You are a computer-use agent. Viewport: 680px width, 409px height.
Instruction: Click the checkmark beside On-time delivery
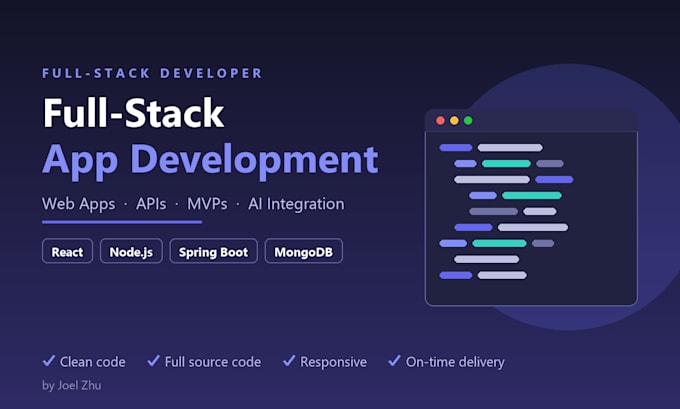click(394, 361)
